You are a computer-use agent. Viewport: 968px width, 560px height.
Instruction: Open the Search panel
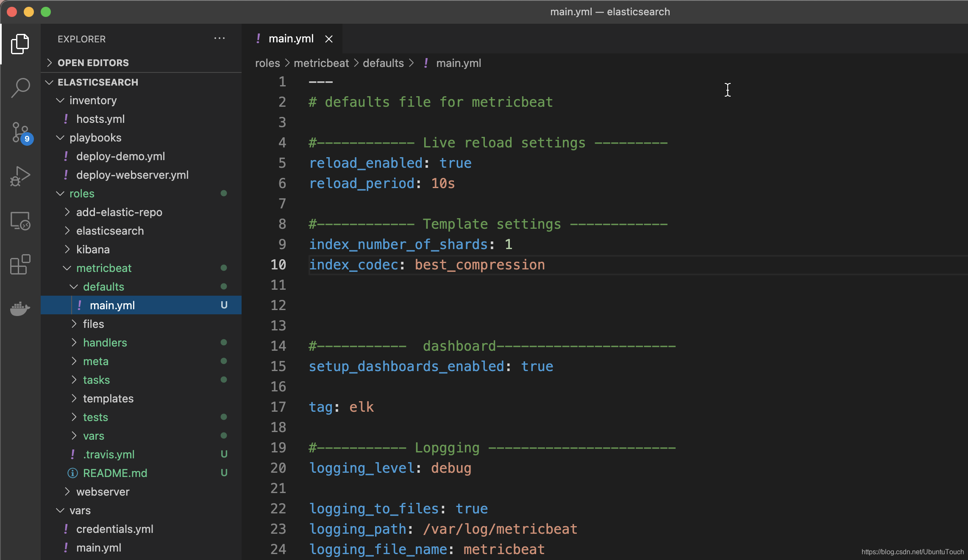(x=20, y=88)
